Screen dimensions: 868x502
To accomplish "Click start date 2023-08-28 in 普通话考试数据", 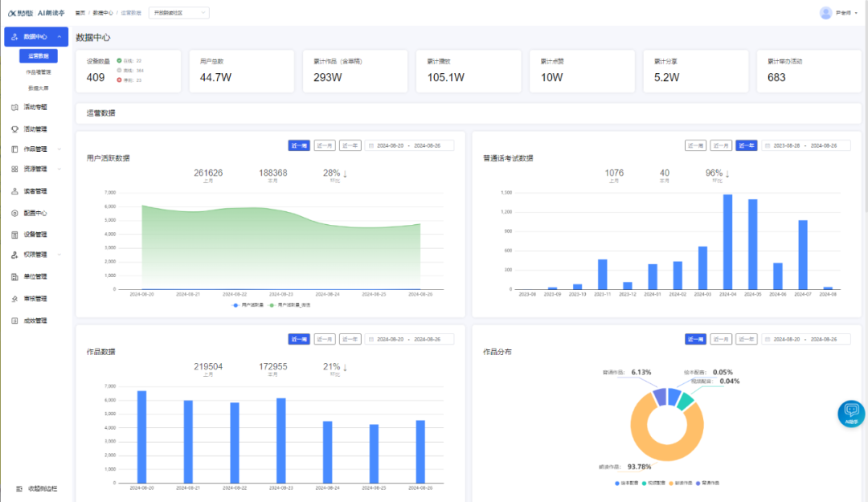I will pyautogui.click(x=787, y=145).
